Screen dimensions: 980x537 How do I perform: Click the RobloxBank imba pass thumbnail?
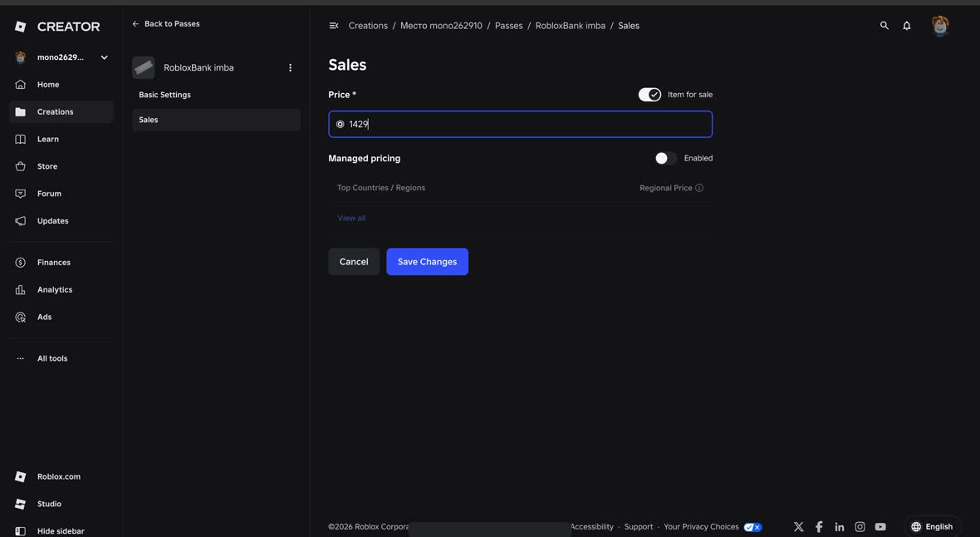tap(143, 67)
